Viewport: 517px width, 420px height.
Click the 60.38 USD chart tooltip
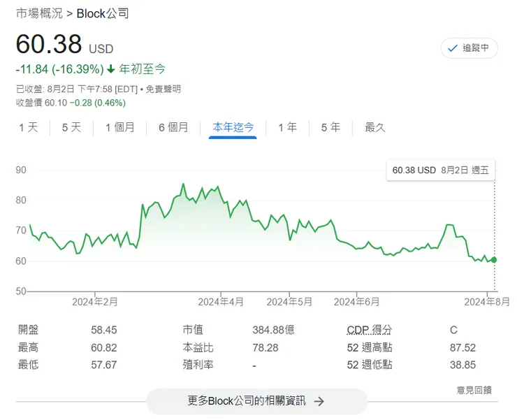[441, 171]
